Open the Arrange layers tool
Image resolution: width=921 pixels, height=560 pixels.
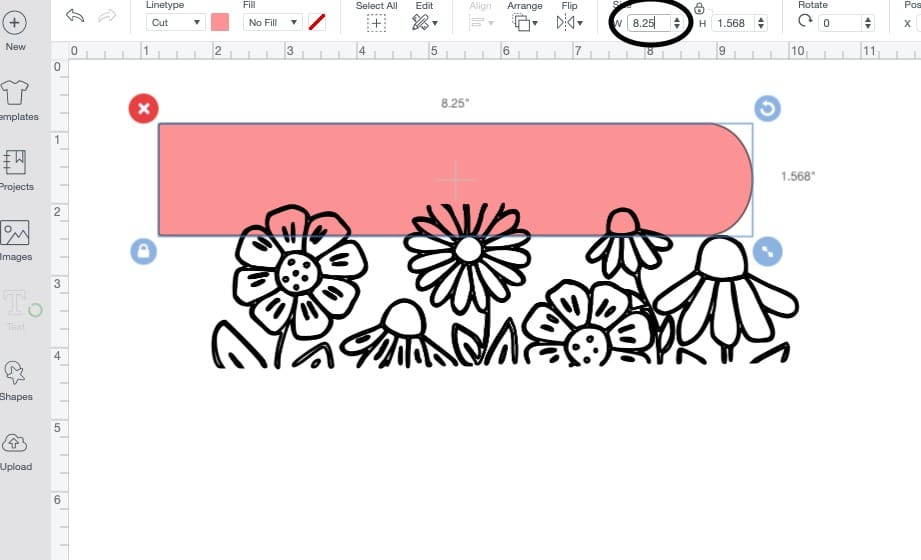525,23
